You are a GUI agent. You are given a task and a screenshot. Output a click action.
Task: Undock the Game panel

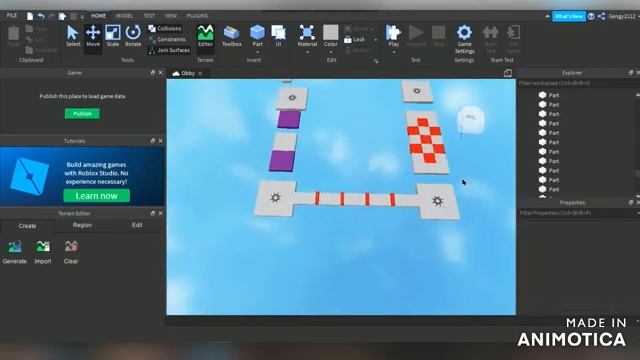153,72
